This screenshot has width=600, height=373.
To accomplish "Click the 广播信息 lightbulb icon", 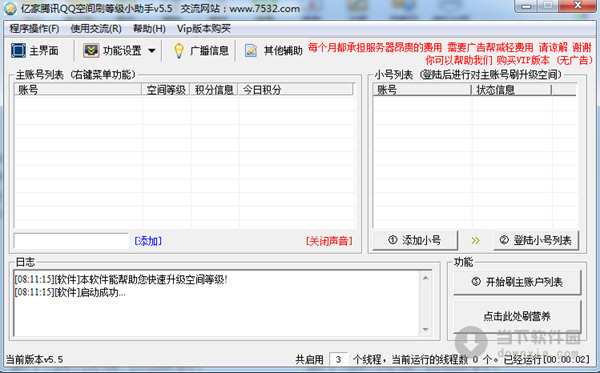I will coord(179,50).
